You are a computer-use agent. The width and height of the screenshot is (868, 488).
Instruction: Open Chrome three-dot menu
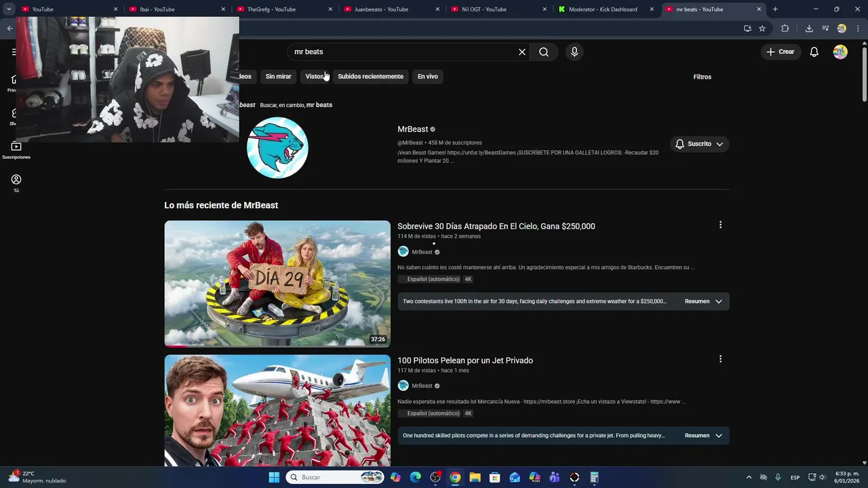(856, 28)
